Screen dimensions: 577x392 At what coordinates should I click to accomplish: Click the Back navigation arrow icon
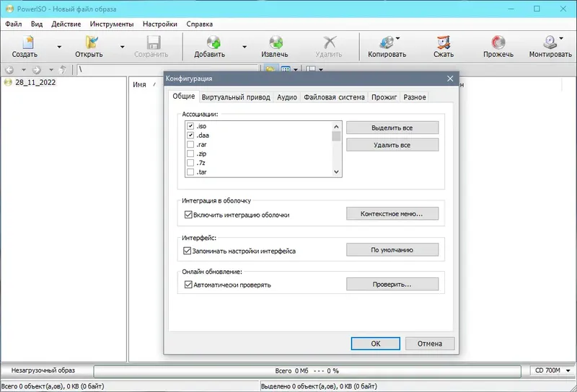point(9,69)
